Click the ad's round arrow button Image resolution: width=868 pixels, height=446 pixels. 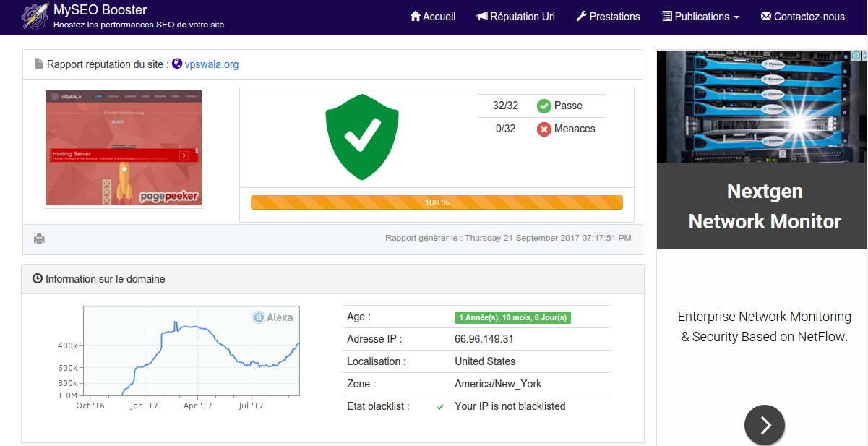click(x=765, y=425)
